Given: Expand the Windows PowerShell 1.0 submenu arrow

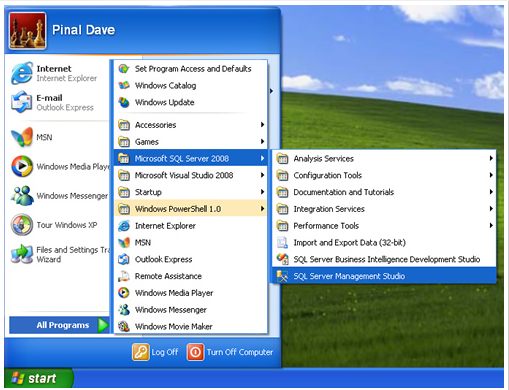Looking at the screenshot, I should [x=262, y=209].
